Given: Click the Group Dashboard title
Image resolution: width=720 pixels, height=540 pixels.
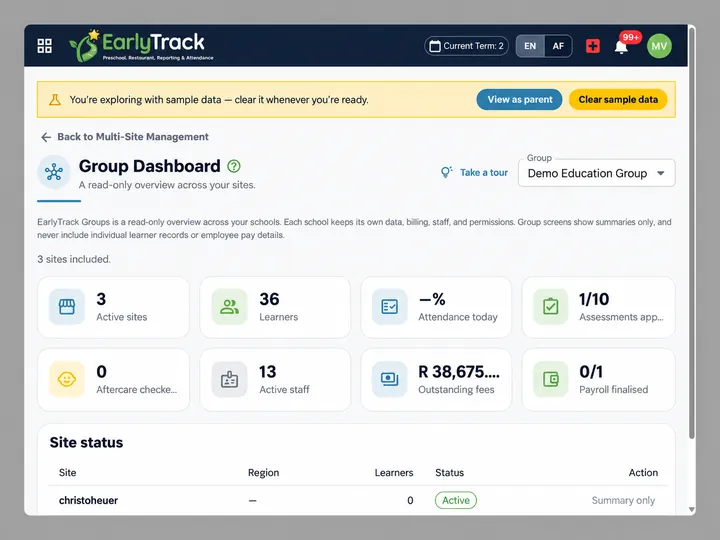Looking at the screenshot, I should click(149, 166).
